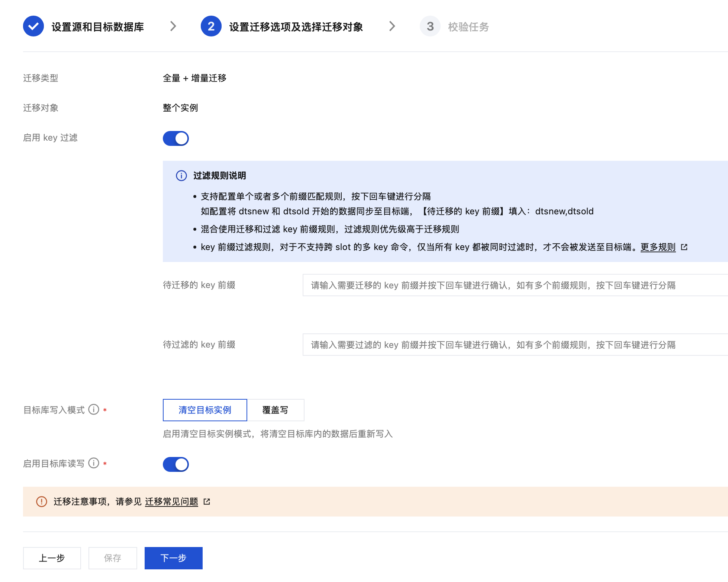Click the orange warning icon in notice bar
The image size is (728, 582).
42,502
